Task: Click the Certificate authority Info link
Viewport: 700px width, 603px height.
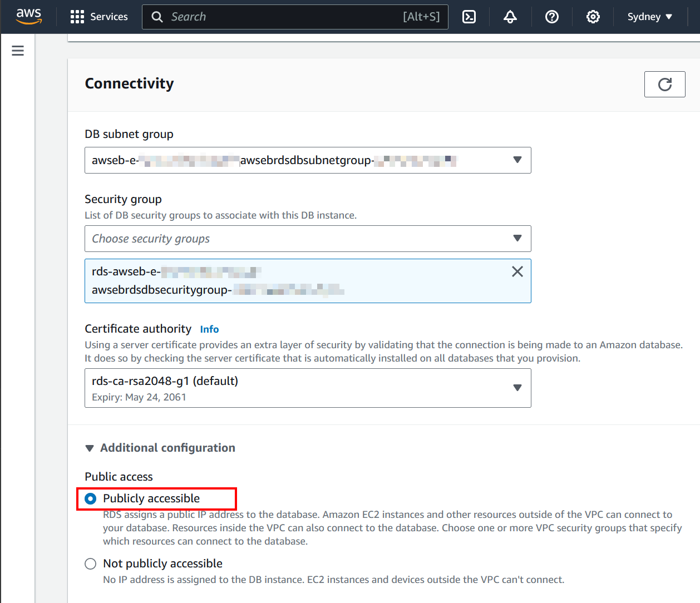Action: click(209, 329)
